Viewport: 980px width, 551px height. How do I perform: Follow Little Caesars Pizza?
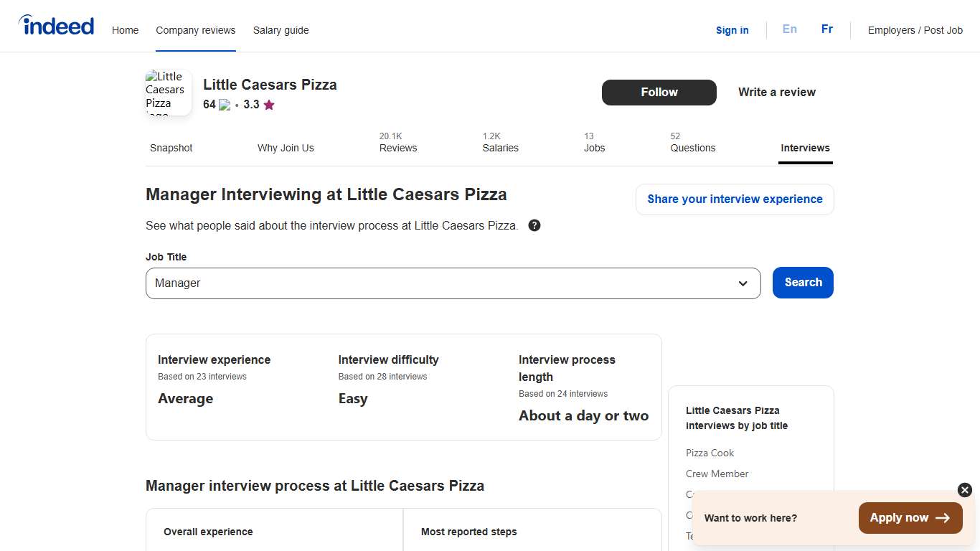[659, 92]
